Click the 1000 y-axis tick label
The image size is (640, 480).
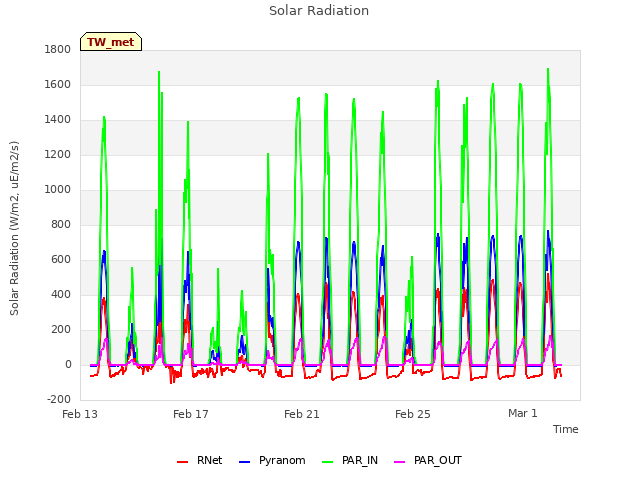click(x=58, y=189)
